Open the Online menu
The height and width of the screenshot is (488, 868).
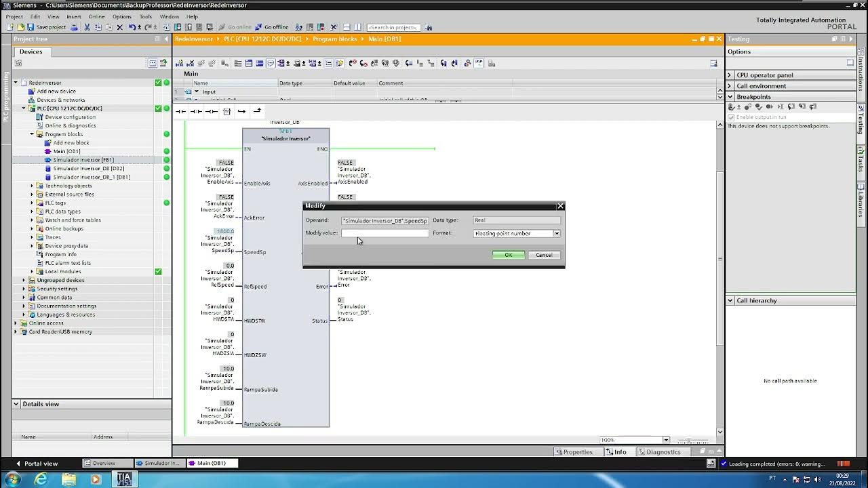click(97, 16)
